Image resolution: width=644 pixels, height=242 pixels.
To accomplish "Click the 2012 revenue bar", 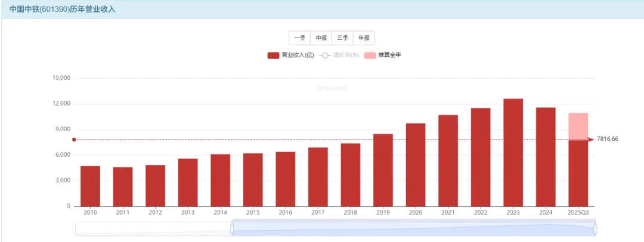I will click(155, 186).
